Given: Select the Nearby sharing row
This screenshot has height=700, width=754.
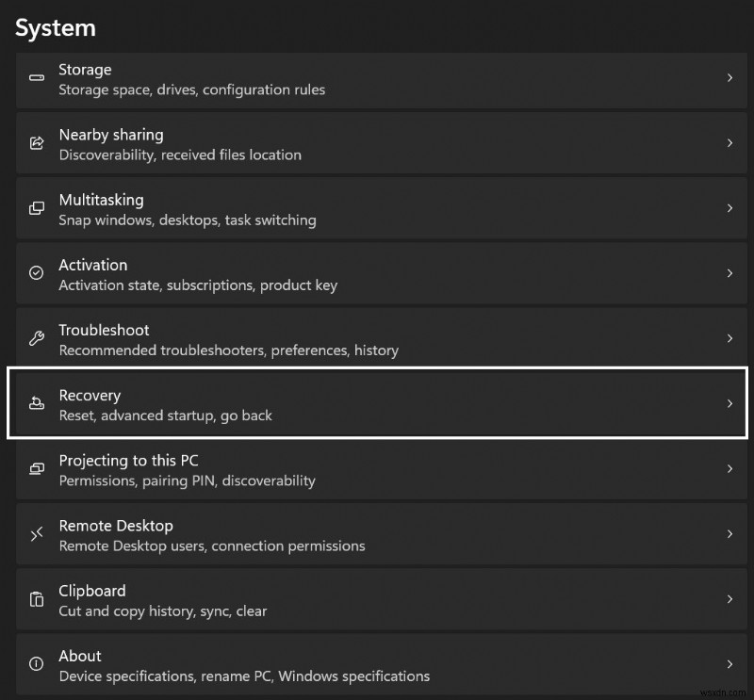Looking at the screenshot, I should point(377,143).
